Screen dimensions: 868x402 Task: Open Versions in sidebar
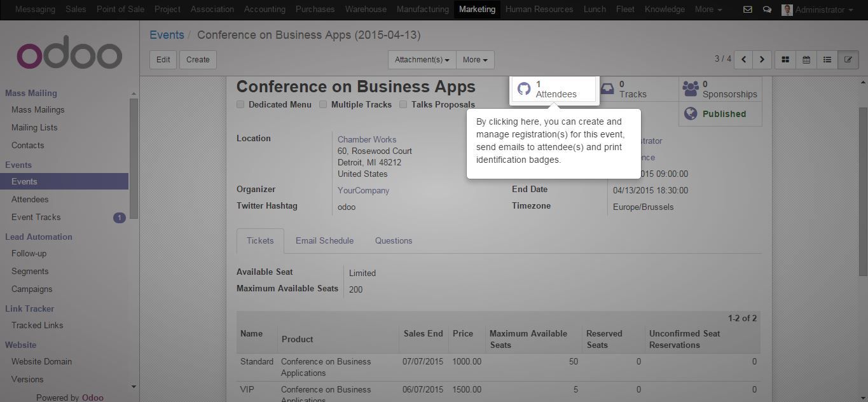click(x=27, y=380)
